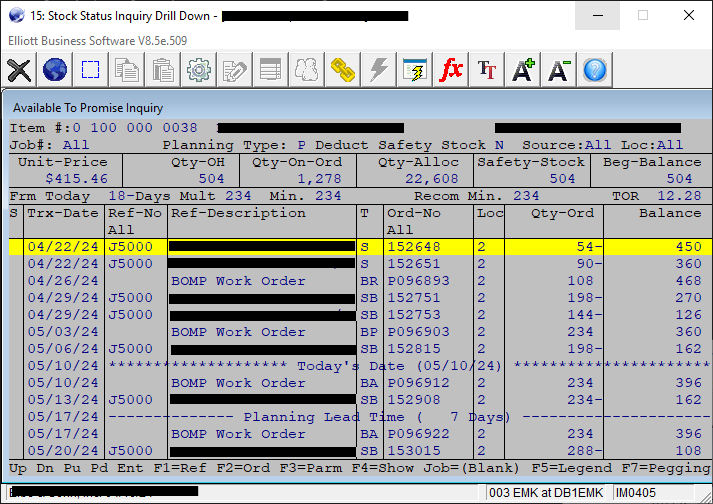
Task: Click the window with lightning bolt icon
Action: [415, 70]
